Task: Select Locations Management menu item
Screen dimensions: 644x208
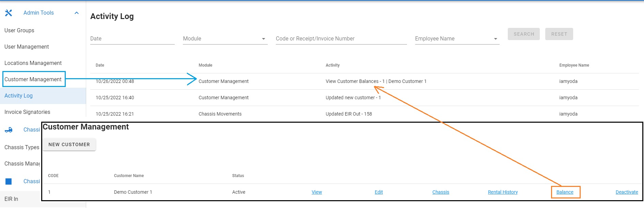Action: tap(33, 63)
